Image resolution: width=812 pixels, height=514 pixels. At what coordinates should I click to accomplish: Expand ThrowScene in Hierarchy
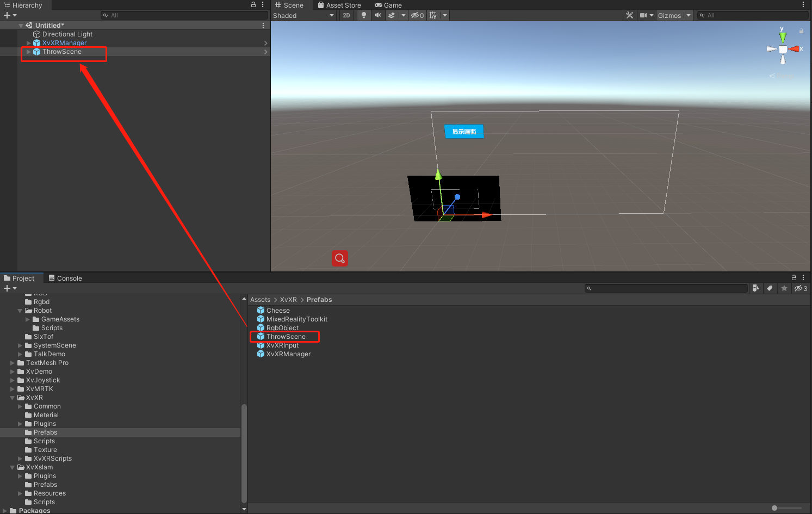pos(29,52)
